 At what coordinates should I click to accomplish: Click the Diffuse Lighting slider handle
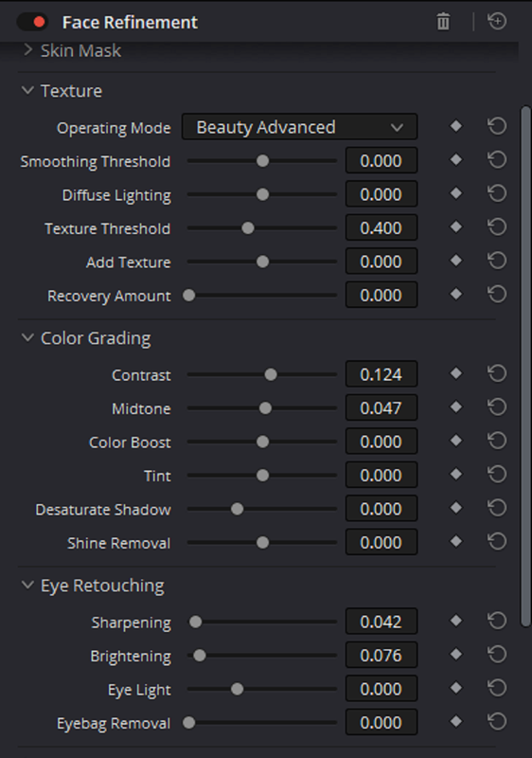pyautogui.click(x=262, y=194)
